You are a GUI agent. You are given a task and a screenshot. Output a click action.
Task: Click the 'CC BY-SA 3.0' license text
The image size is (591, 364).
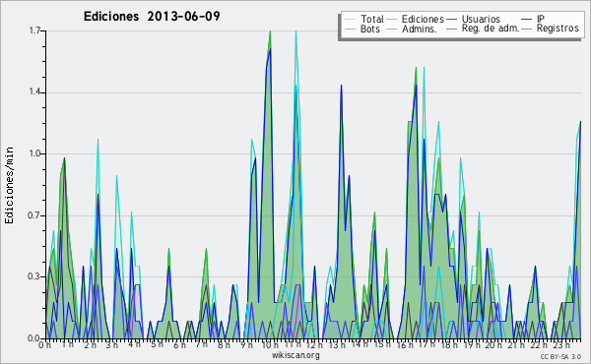(x=560, y=356)
